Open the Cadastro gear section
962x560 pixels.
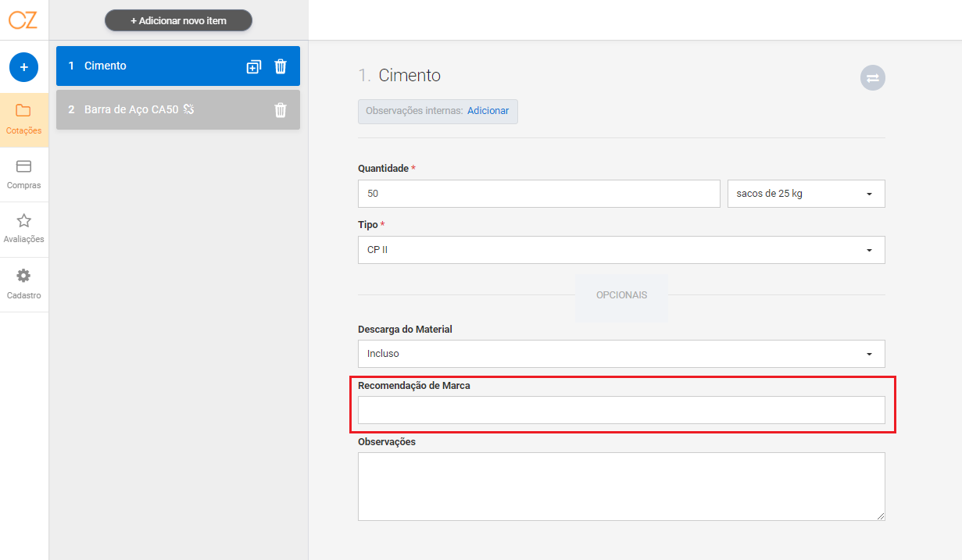click(23, 285)
